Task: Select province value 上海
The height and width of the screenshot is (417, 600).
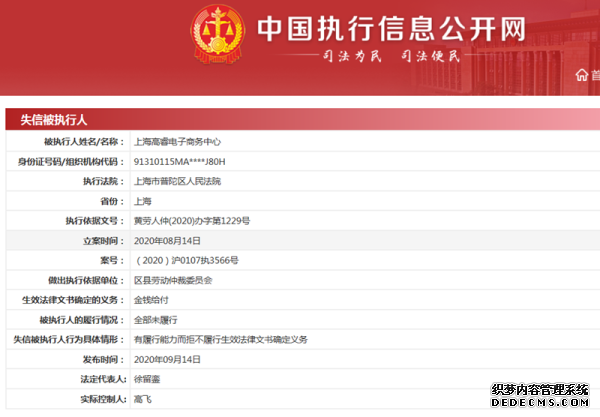Action: click(142, 201)
